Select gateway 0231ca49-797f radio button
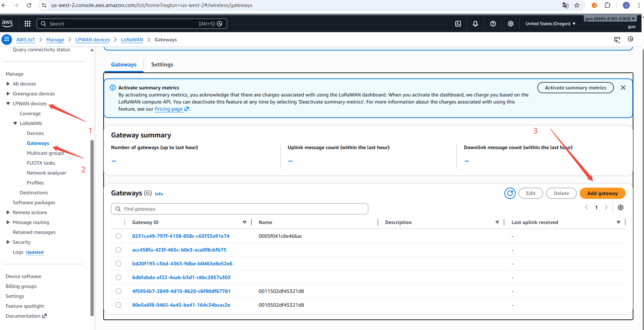Viewport: 644px width, 330px height. tap(118, 236)
